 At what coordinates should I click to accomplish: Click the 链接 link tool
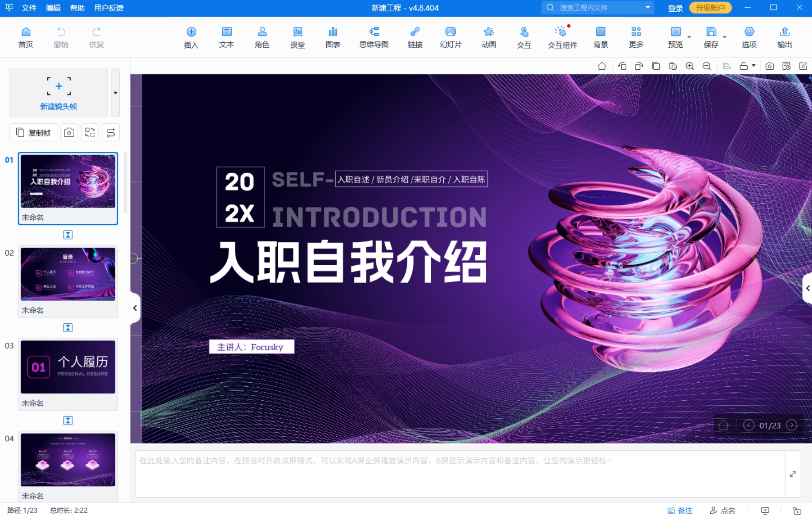tap(415, 37)
